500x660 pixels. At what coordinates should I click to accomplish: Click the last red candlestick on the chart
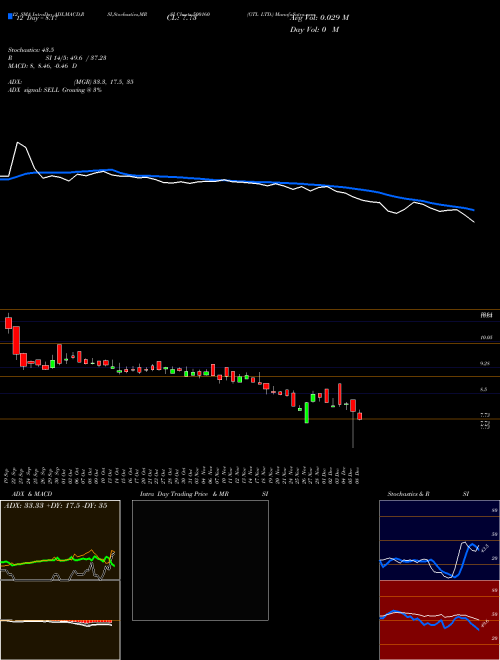pos(359,416)
